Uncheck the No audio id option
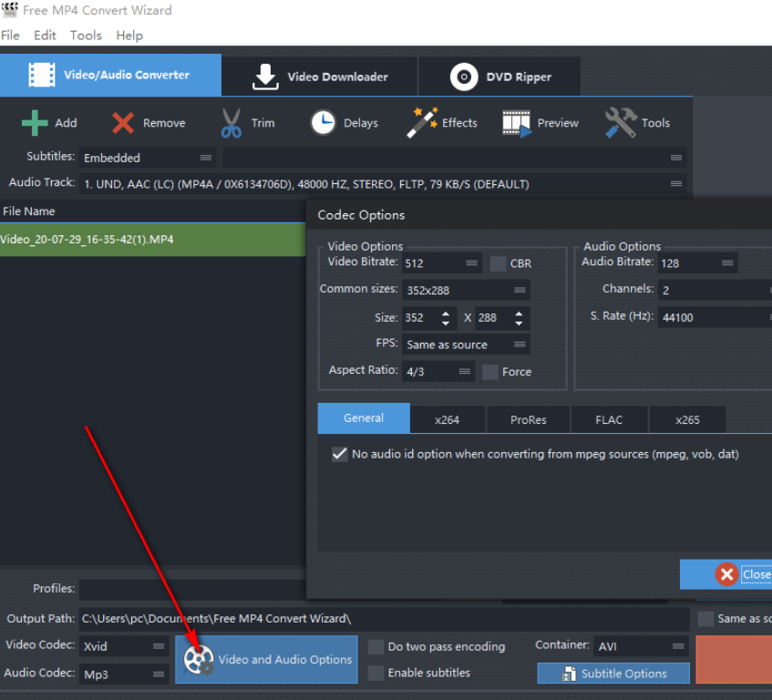 pos(339,454)
